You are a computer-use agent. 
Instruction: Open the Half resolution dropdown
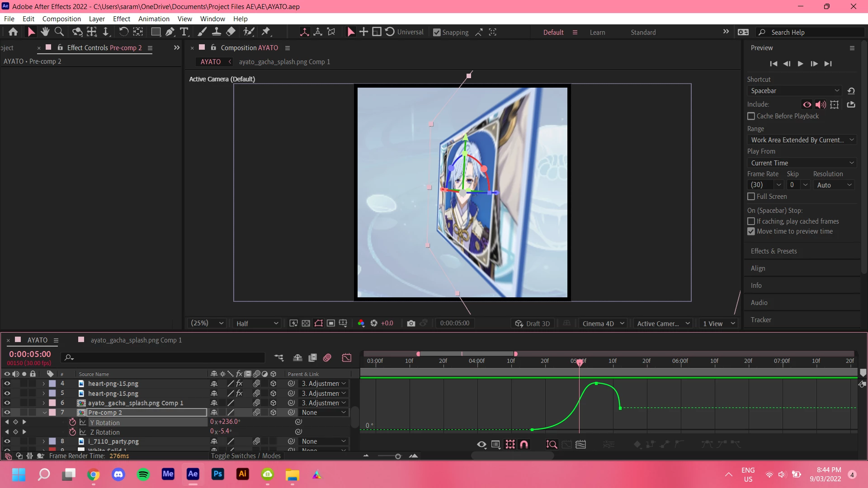[257, 324]
